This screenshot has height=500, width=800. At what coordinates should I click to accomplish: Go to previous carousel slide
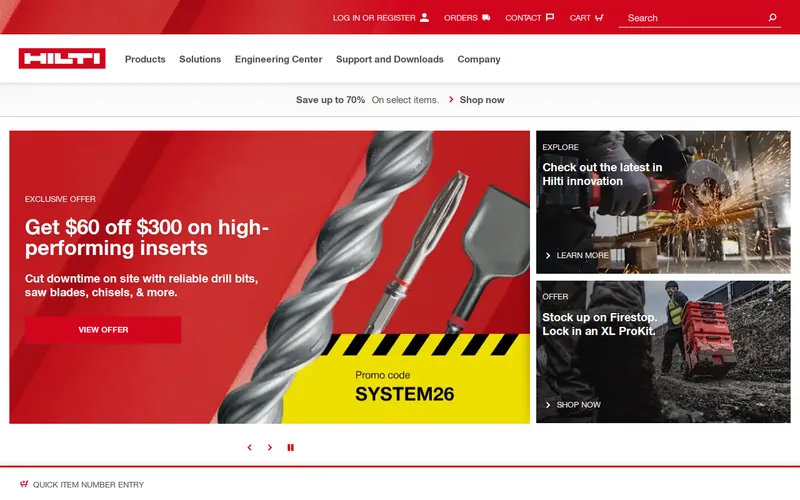coord(249,447)
